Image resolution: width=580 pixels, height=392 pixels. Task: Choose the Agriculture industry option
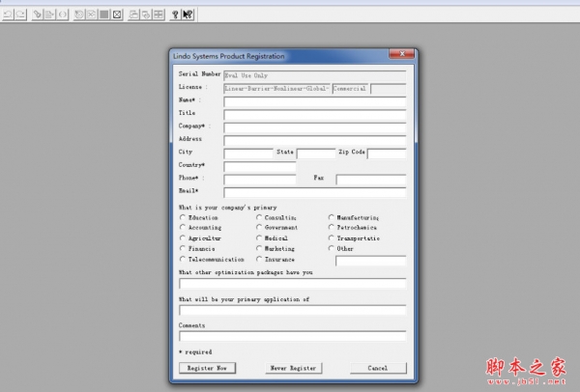point(183,238)
